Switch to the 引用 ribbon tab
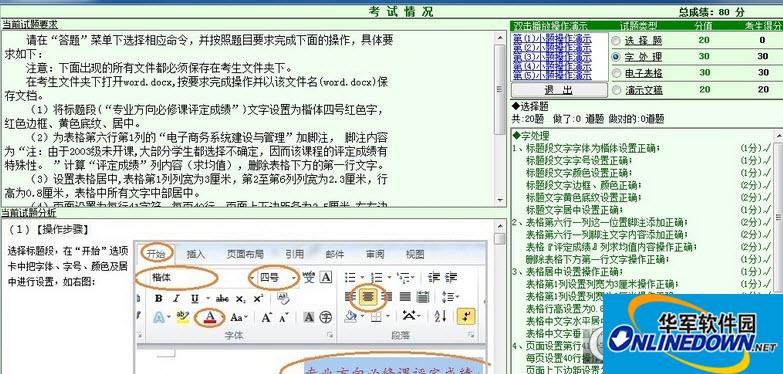This screenshot has height=374, width=783. click(295, 254)
